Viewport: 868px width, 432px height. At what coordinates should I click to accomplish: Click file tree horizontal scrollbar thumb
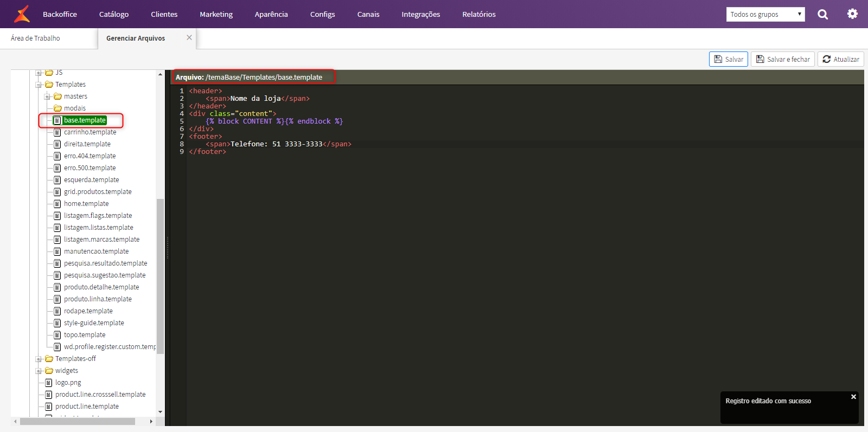(78, 421)
